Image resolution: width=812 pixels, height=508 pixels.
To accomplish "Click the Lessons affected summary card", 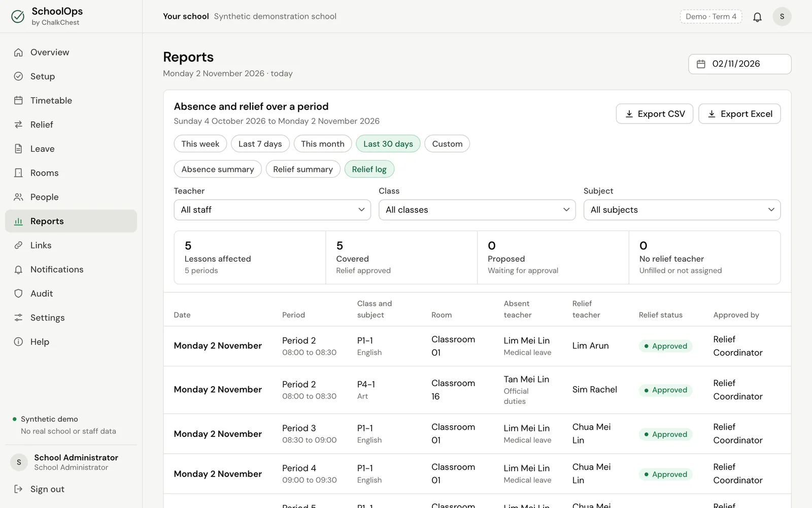I will [250, 258].
